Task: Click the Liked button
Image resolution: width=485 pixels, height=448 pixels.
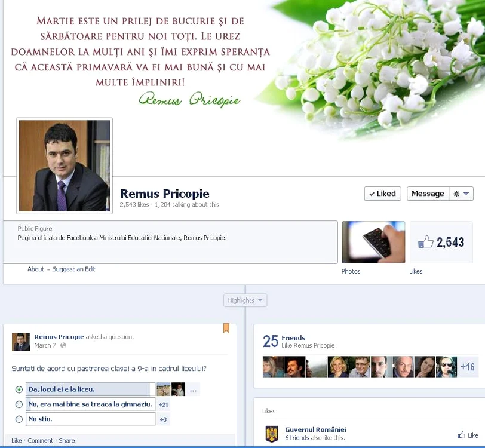Action: tap(383, 194)
